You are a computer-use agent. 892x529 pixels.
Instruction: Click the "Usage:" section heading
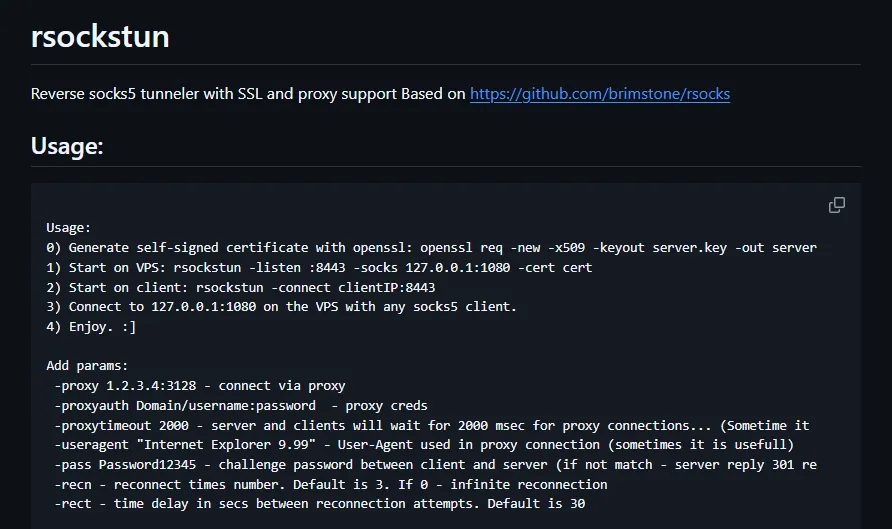coord(67,146)
